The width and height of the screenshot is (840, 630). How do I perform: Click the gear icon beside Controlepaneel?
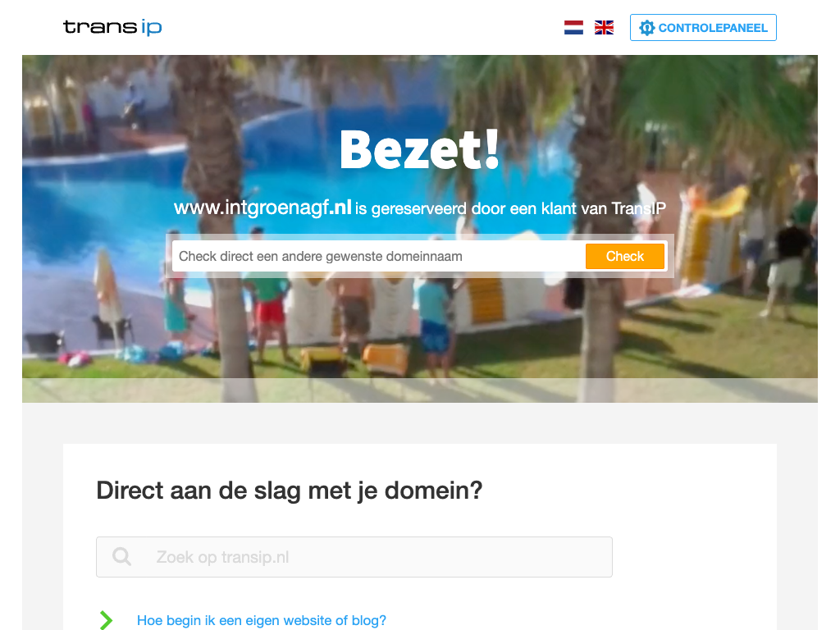click(x=646, y=28)
